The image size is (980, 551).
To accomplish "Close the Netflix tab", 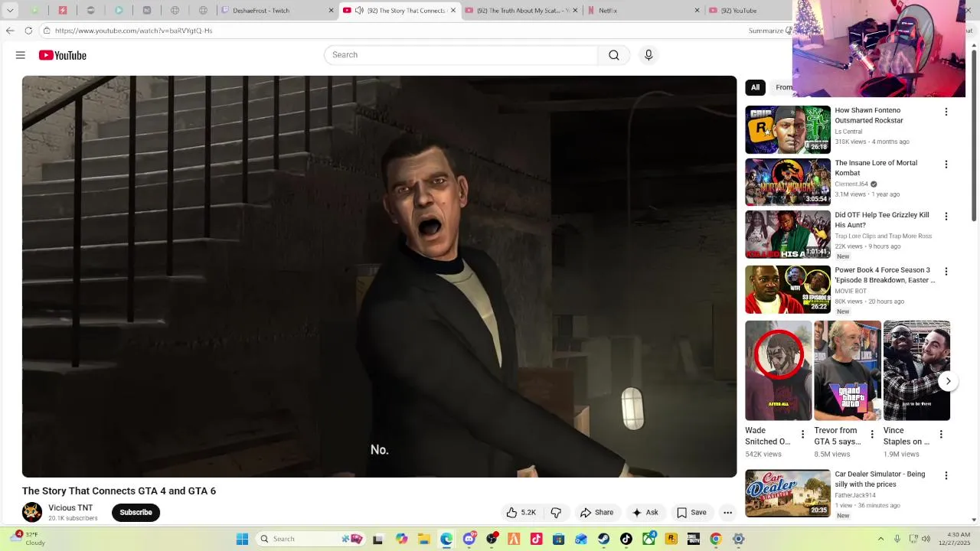I will coord(697,11).
